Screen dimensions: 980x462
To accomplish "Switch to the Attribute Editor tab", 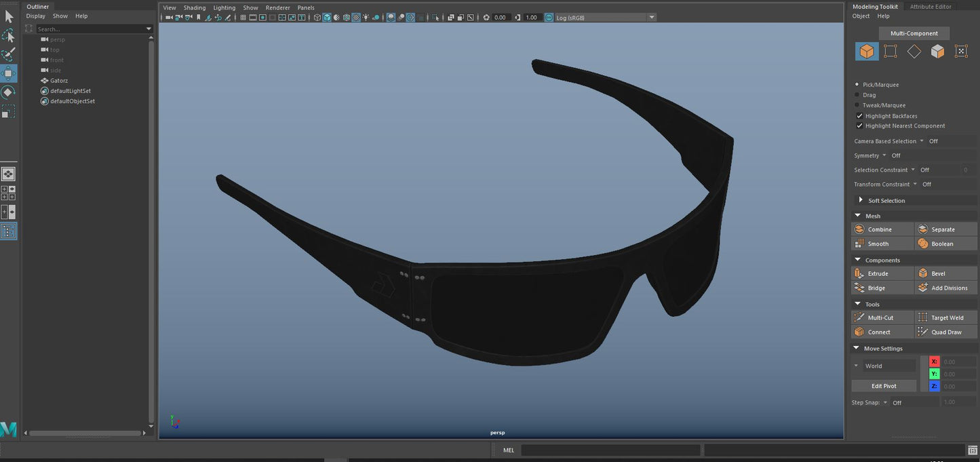I will (930, 7).
